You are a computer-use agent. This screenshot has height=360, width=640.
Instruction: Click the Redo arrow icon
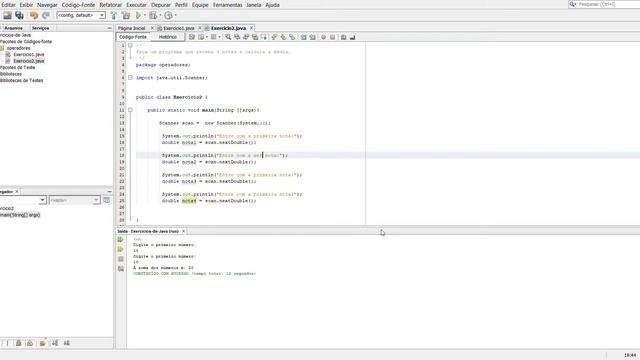point(46,16)
